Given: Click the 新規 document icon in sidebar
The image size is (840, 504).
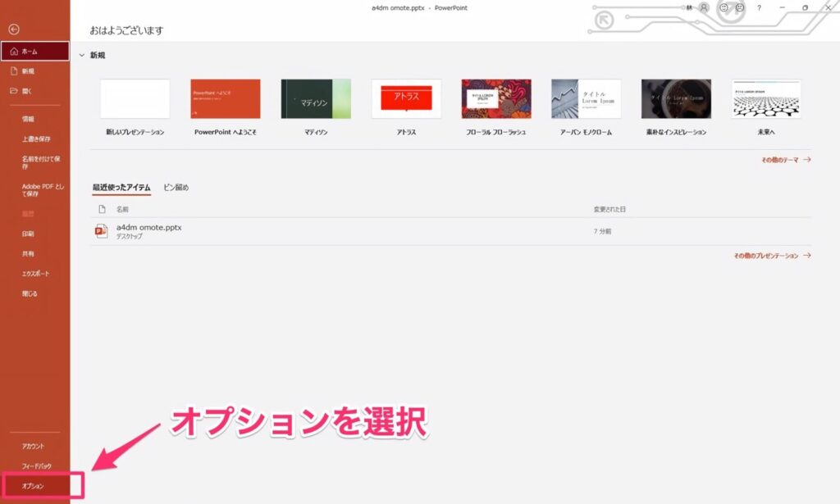Looking at the screenshot, I should [x=15, y=70].
